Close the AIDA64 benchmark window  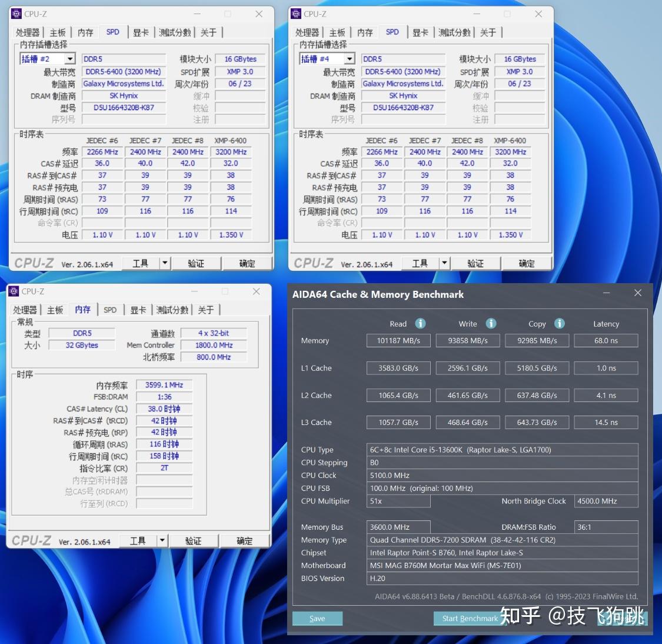[x=637, y=293]
